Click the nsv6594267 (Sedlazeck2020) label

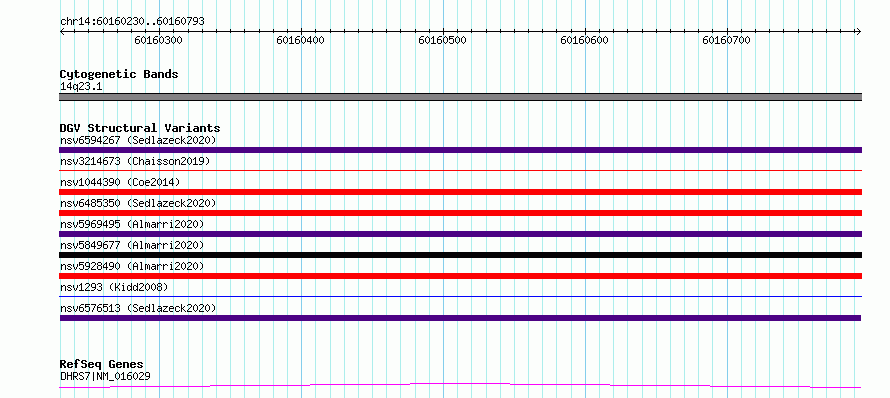[x=138, y=140]
